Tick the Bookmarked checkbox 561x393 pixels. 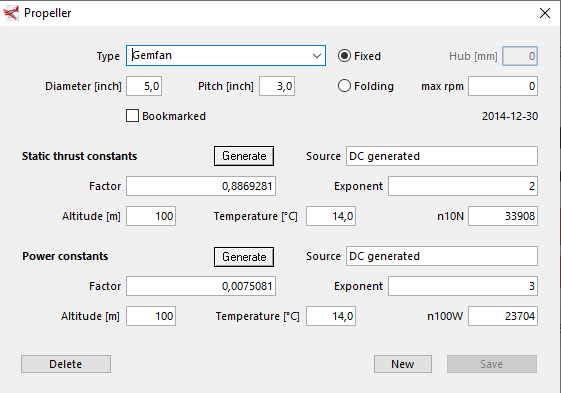point(132,116)
